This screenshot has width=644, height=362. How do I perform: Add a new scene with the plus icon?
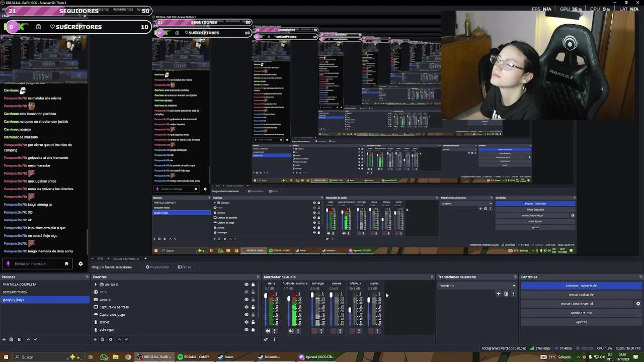tap(4, 339)
